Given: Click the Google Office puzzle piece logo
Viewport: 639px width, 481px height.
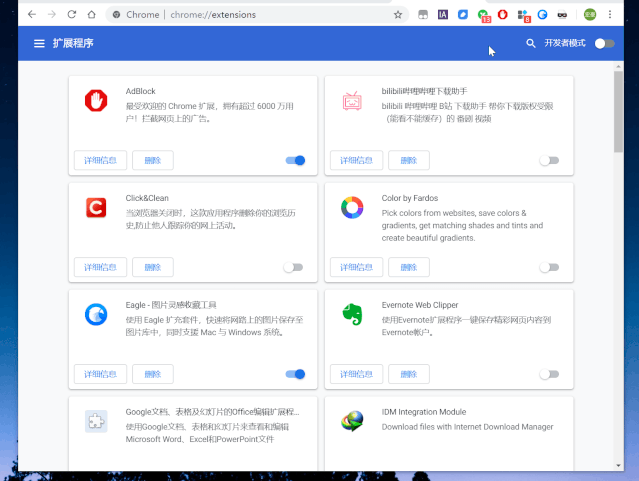Looking at the screenshot, I should tap(96, 421).
